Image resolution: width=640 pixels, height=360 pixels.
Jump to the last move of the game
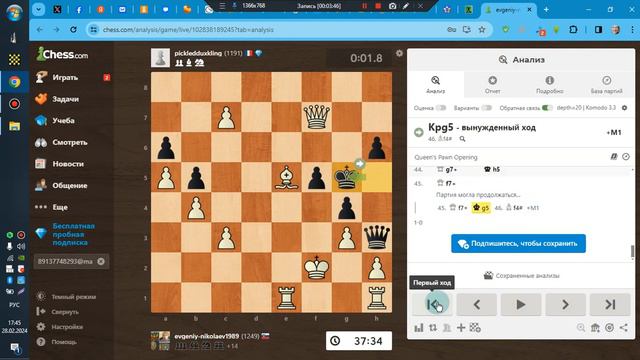610,304
